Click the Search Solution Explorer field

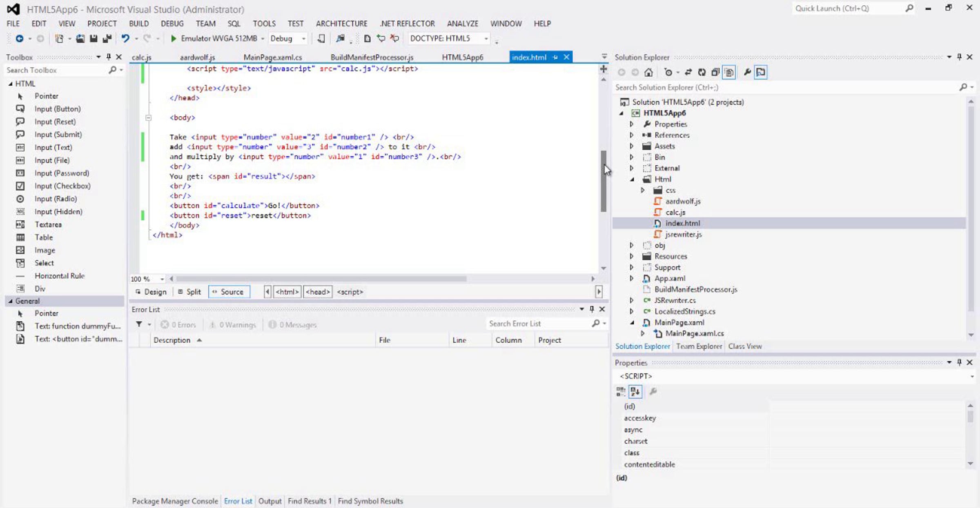coord(786,87)
